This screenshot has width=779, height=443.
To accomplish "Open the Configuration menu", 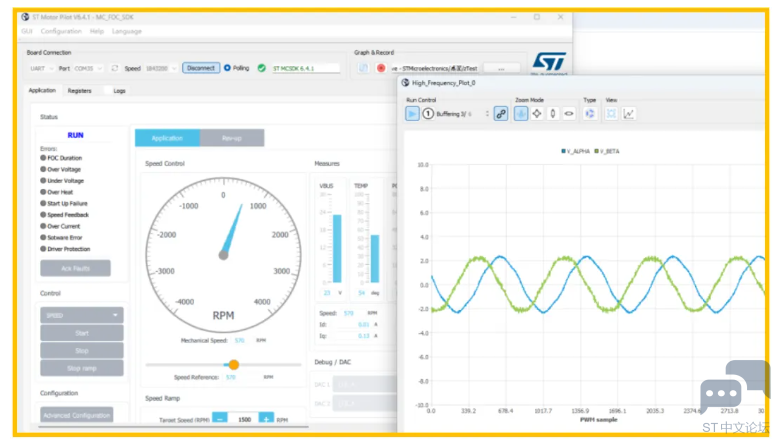I will (x=61, y=31).
